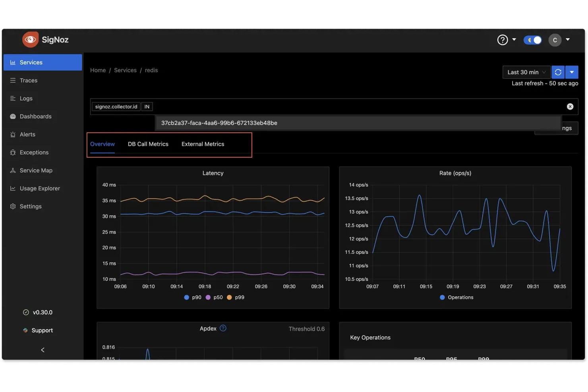Switch to the DB Call Metrics tab
588x392 pixels.
[x=148, y=144]
